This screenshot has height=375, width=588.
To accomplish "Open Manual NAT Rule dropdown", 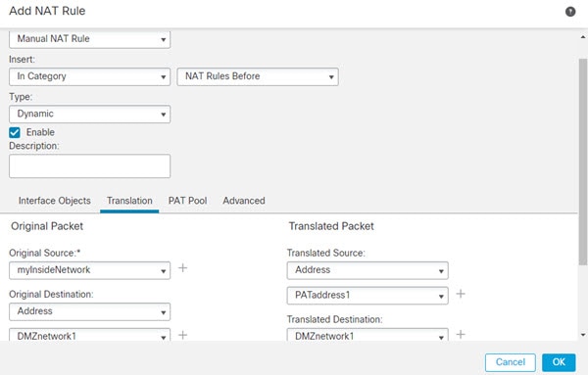I will point(89,39).
